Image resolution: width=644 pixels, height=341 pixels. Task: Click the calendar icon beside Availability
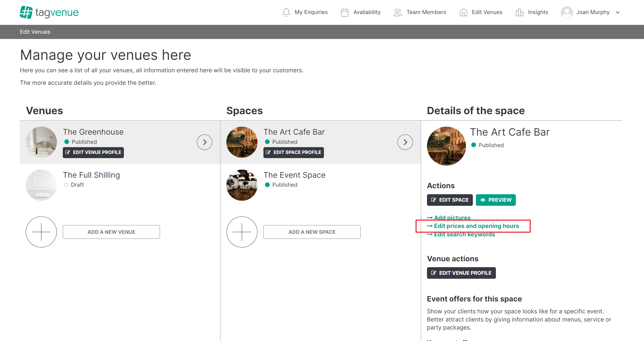[x=344, y=12]
